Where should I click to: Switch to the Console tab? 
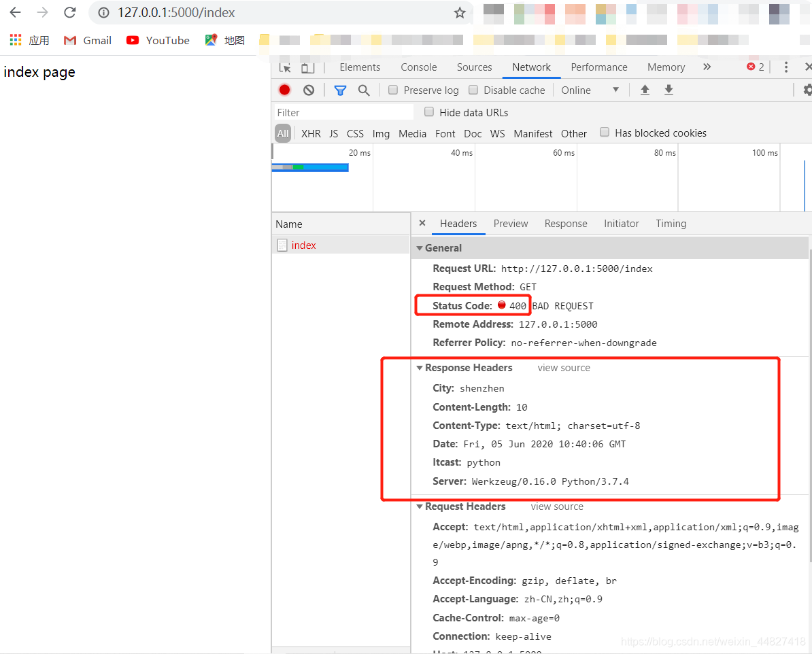click(x=418, y=67)
